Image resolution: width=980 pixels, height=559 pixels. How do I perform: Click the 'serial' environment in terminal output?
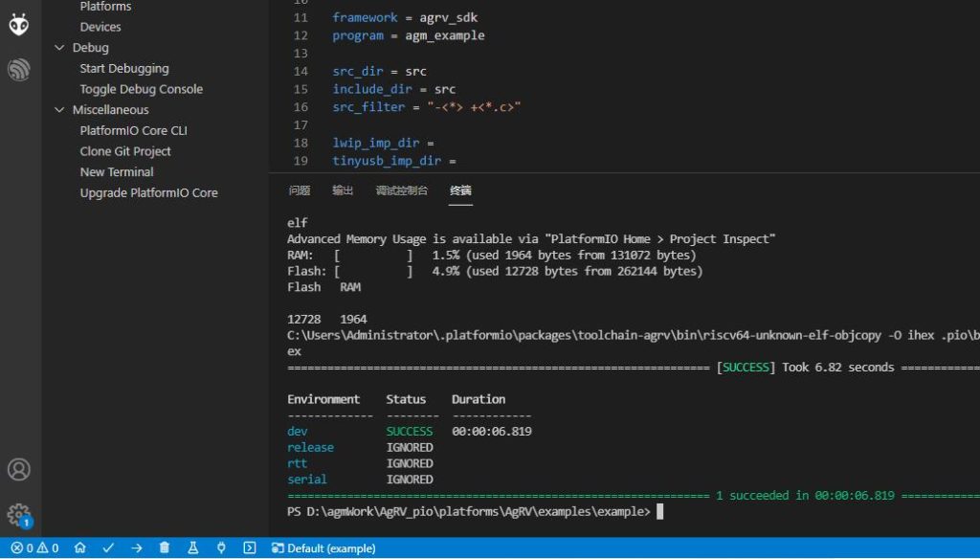point(307,480)
